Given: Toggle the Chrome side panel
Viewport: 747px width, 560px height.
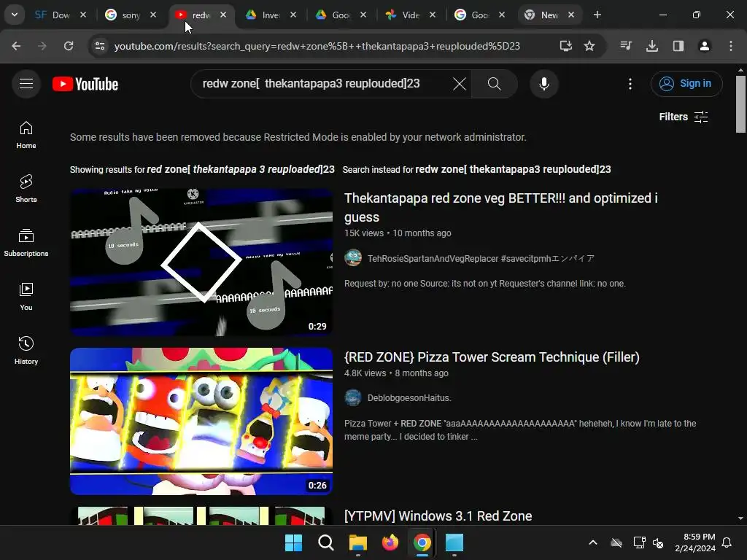Looking at the screenshot, I should click(678, 46).
